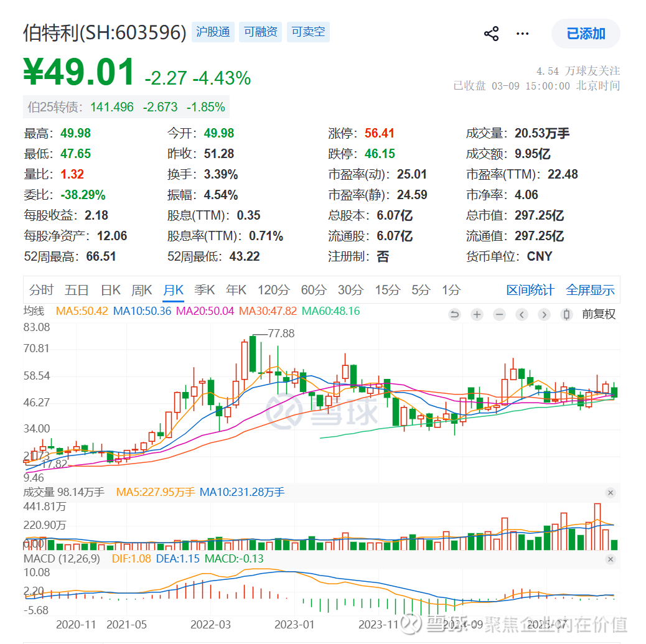646x644 pixels.
Task: Click 全屏显示 fullscreen link
Action: pyautogui.click(x=590, y=290)
